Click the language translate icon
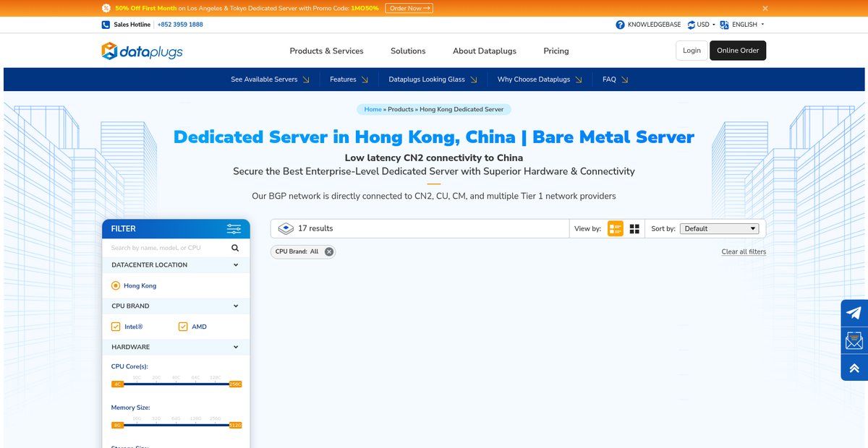This screenshot has width=868, height=448. [x=724, y=25]
